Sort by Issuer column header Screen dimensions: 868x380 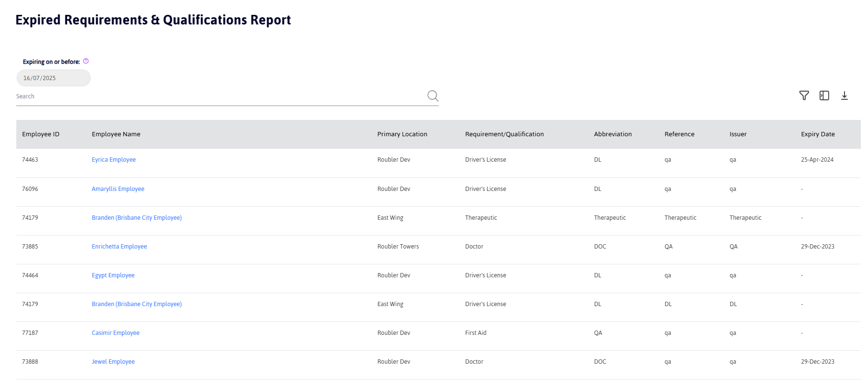(738, 134)
